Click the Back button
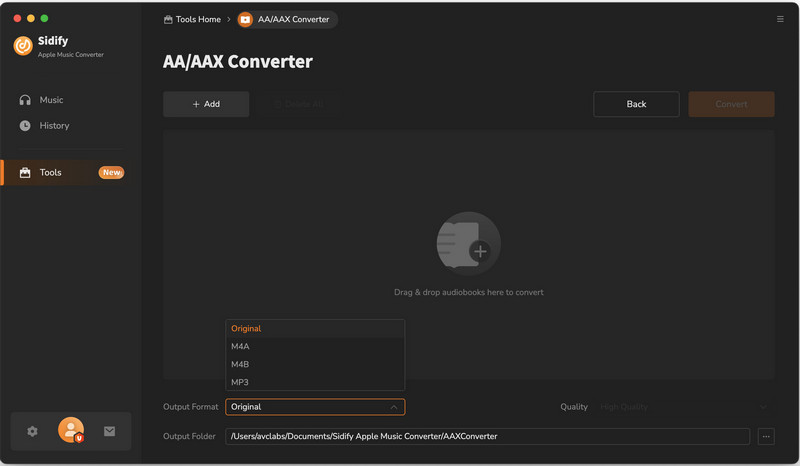This screenshot has width=800, height=466. (x=636, y=104)
